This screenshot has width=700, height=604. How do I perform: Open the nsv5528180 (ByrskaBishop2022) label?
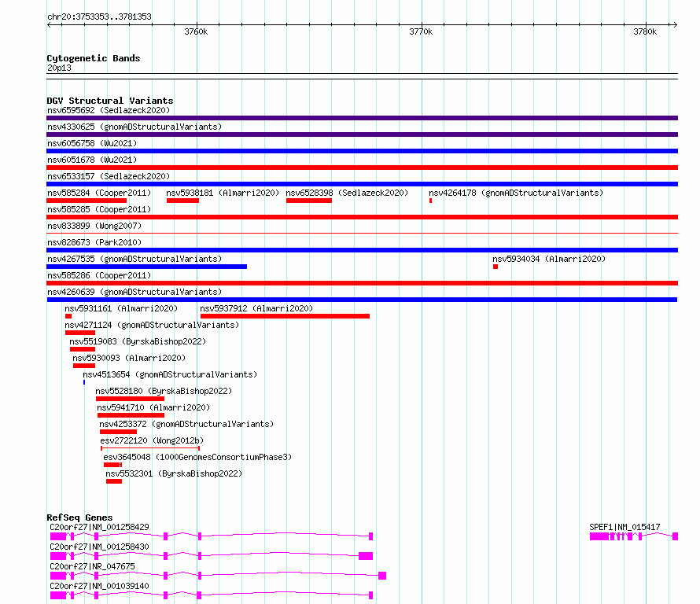tap(164, 391)
